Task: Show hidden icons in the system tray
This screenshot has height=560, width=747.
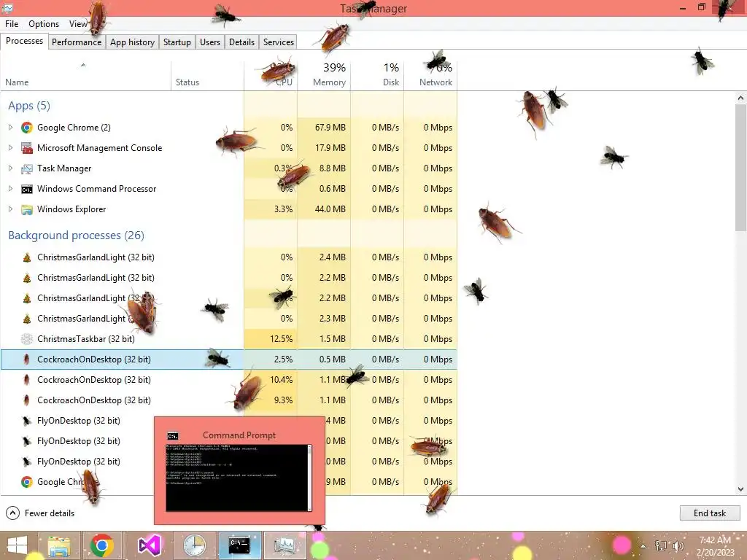Action: [x=643, y=546]
